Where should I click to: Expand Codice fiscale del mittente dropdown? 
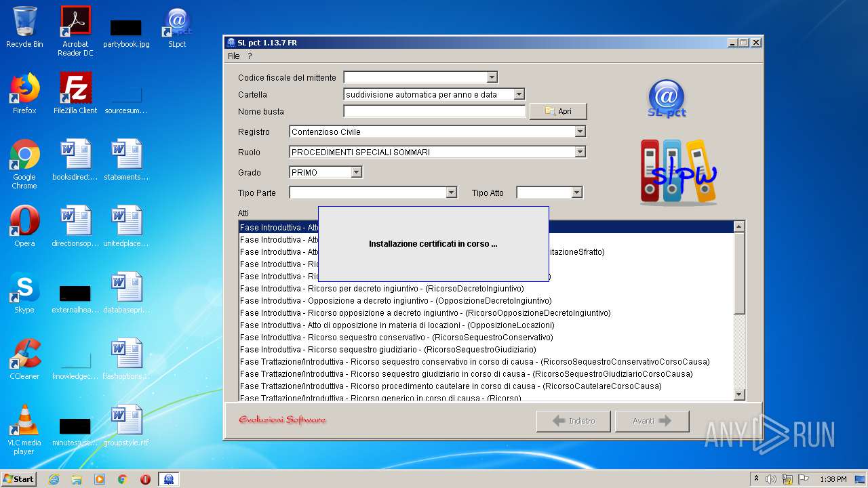492,78
